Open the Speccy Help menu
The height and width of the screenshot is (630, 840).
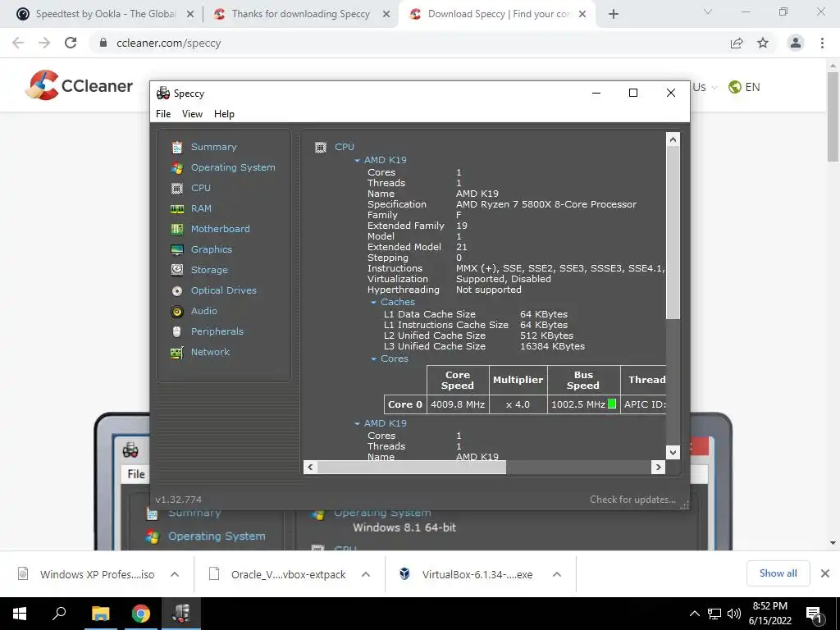pyautogui.click(x=224, y=113)
